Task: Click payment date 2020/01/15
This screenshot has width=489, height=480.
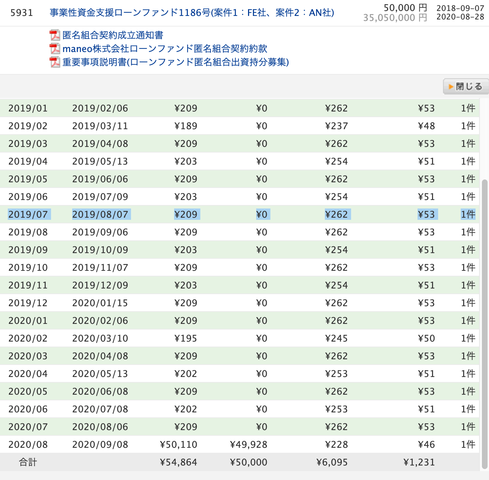Action: tap(100, 303)
